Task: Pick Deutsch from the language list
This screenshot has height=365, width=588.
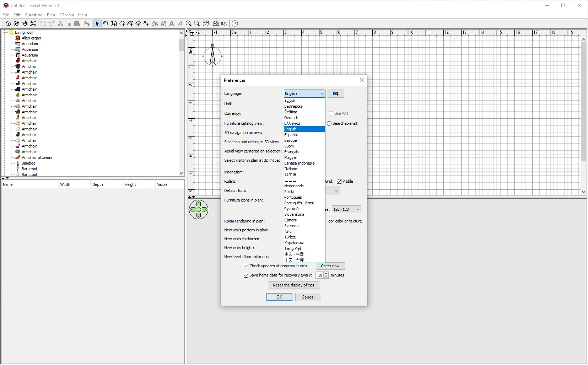Action: [304, 118]
